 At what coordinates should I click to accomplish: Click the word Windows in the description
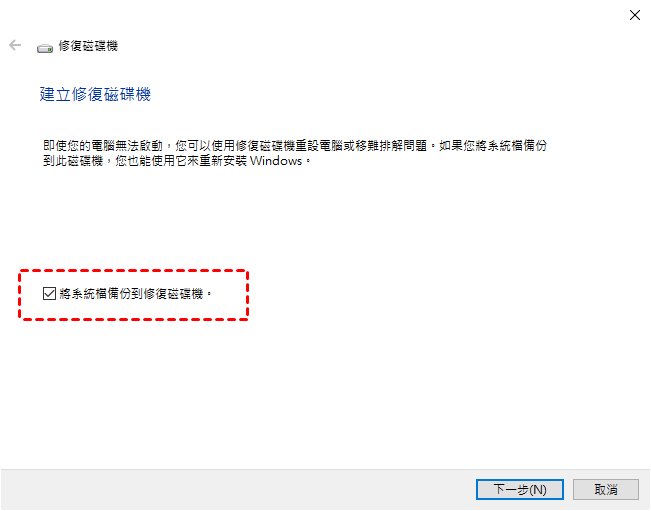pyautogui.click(x=276, y=161)
